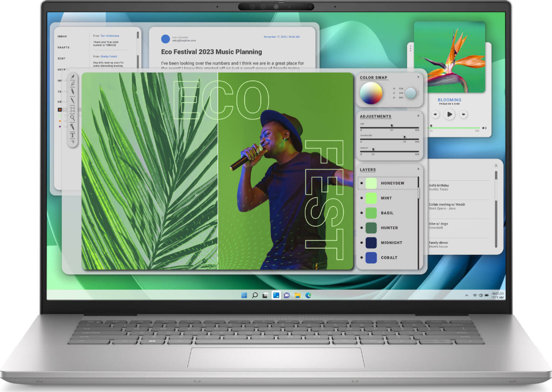Select the magnifier zoom tool
This screenshot has width=552, height=392.
tap(72, 118)
